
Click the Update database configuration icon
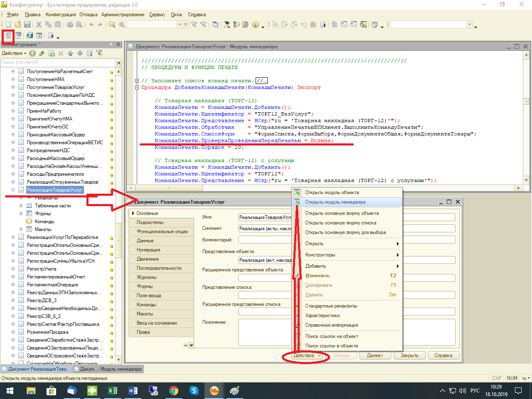coord(30,36)
